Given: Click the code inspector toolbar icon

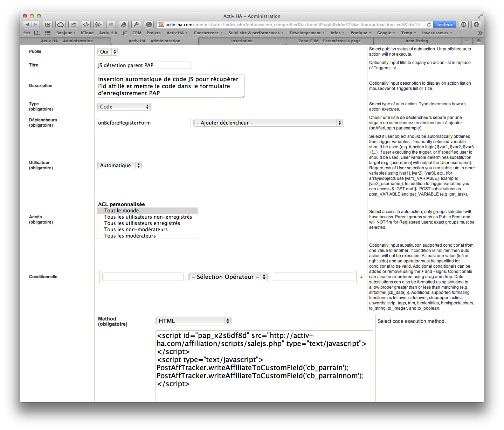Looking at the screenshot, I should click(x=98, y=24).
